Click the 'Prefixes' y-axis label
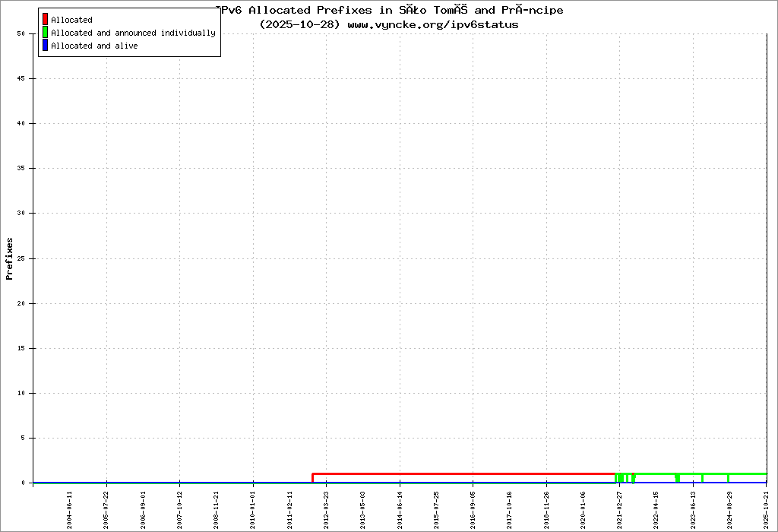 click(10, 258)
